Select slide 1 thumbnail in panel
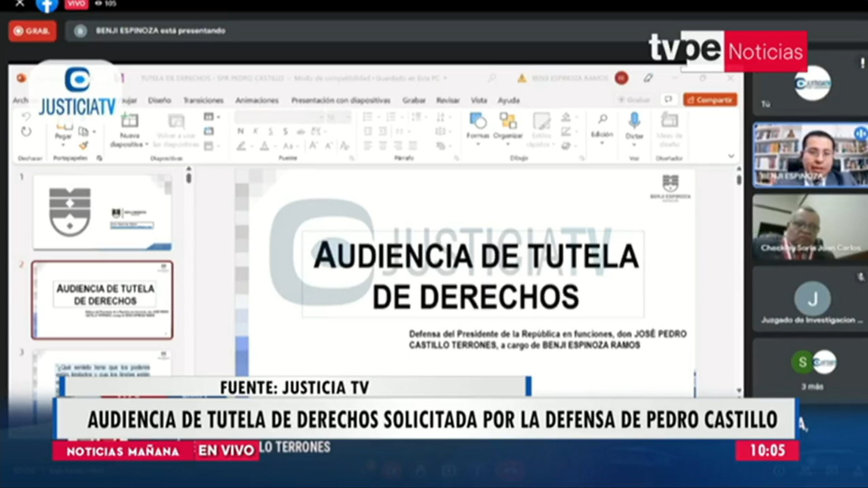Image resolution: width=868 pixels, height=488 pixels. click(102, 212)
